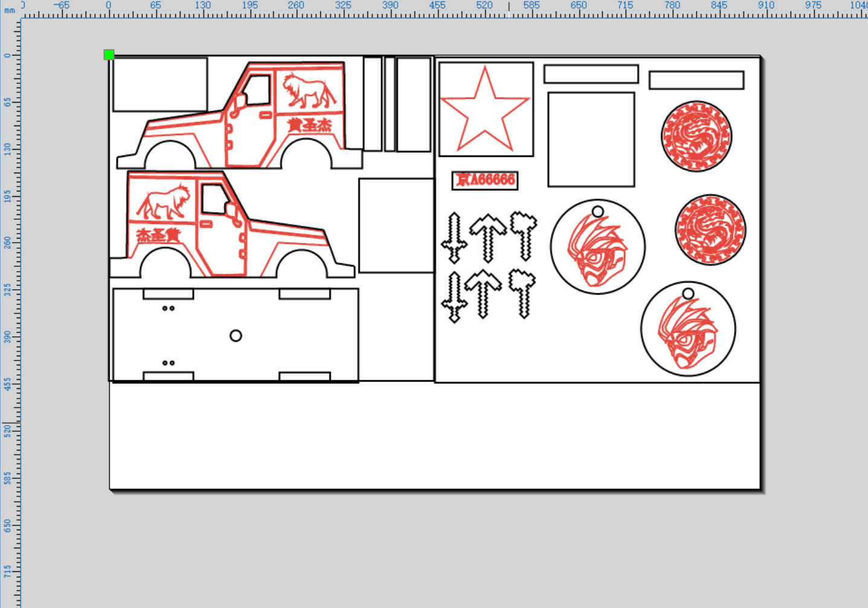
Task: Select the lion engraving on the lower truck
Action: tap(163, 202)
